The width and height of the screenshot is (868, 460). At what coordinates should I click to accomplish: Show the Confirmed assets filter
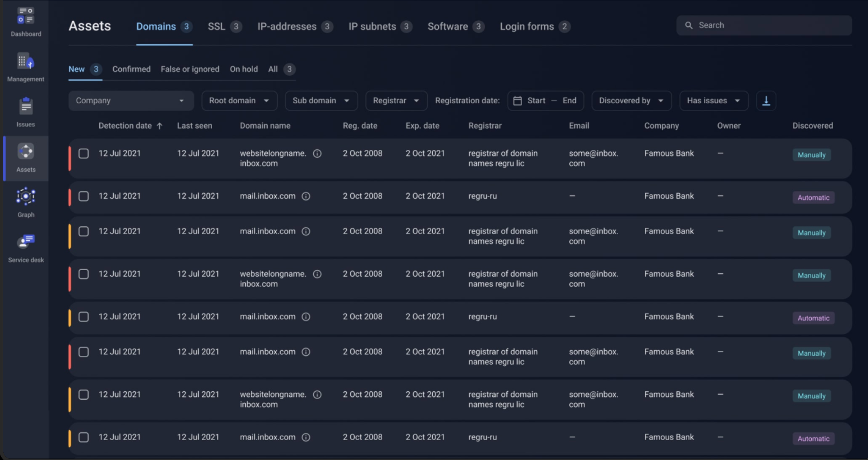[x=131, y=69]
